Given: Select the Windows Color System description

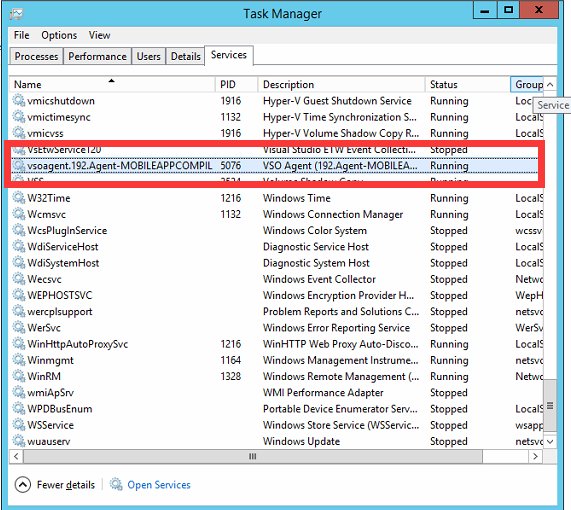Looking at the screenshot, I should point(315,230).
